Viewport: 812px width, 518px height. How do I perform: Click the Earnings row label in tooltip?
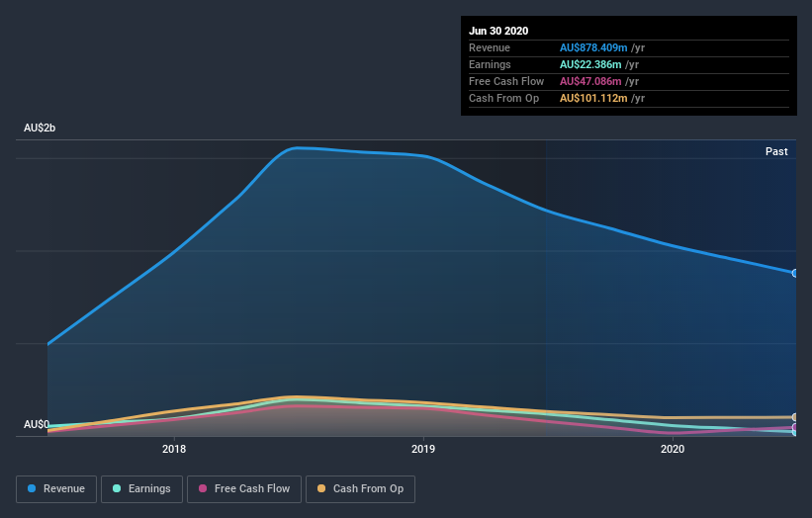point(490,64)
